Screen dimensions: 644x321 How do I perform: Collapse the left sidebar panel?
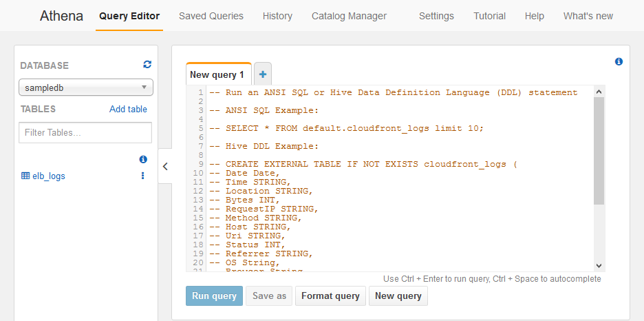pos(165,166)
